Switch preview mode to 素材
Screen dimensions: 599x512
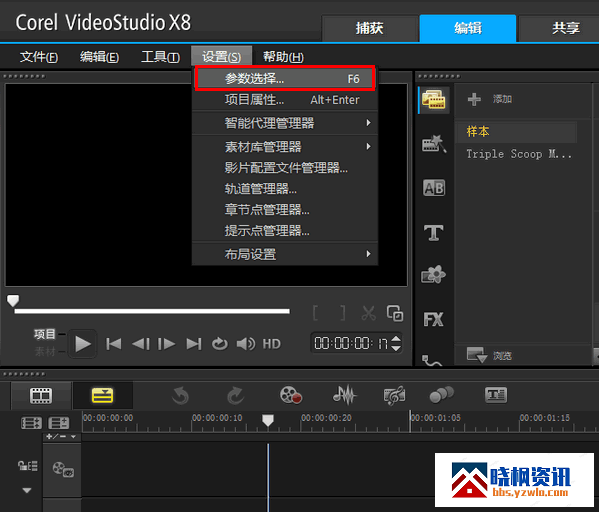pyautogui.click(x=45, y=352)
